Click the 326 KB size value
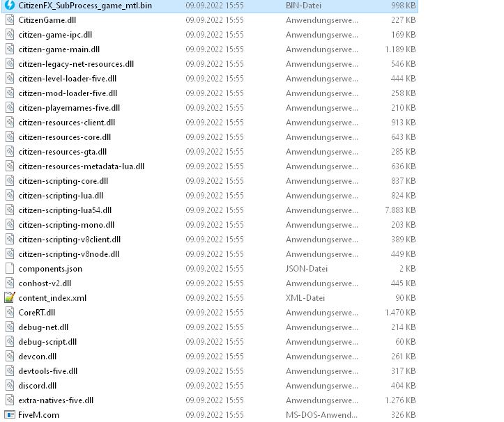 404,414
